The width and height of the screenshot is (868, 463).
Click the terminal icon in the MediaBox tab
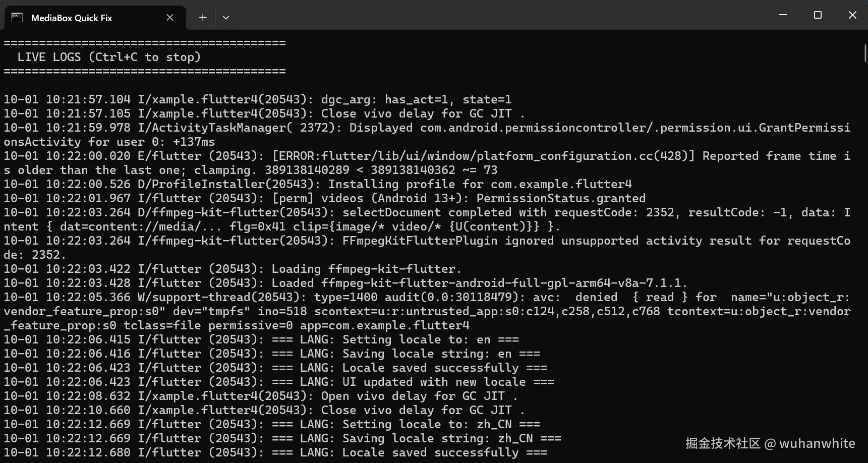pos(17,18)
